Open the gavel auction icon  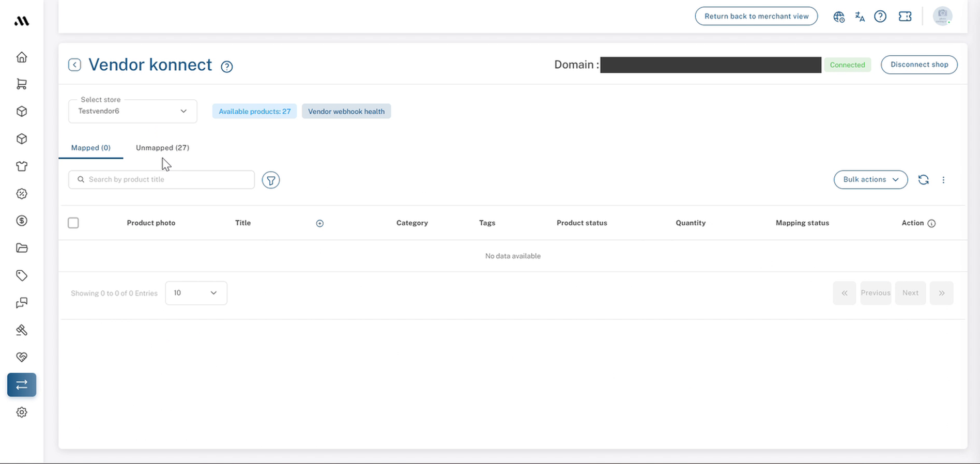(x=22, y=330)
